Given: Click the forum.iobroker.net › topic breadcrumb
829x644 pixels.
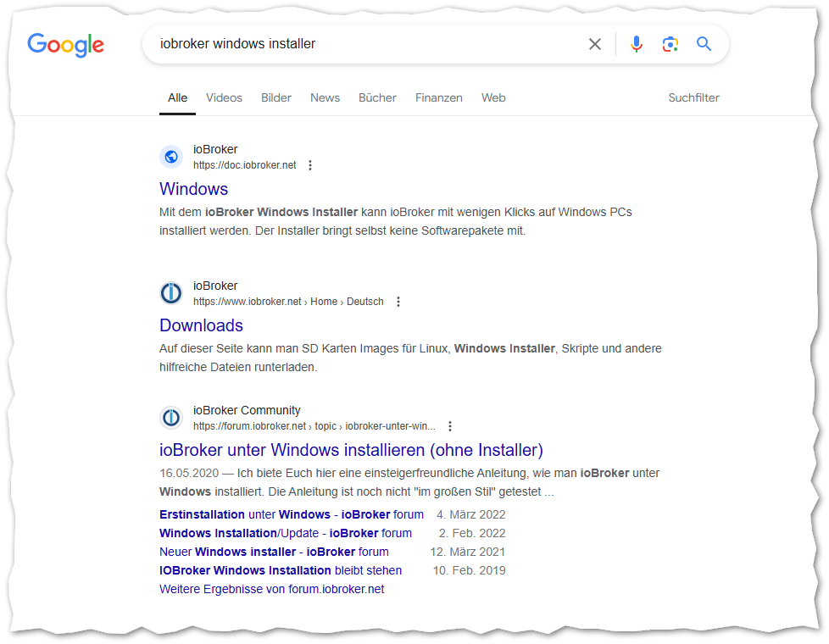Looking at the screenshot, I should 314,427.
